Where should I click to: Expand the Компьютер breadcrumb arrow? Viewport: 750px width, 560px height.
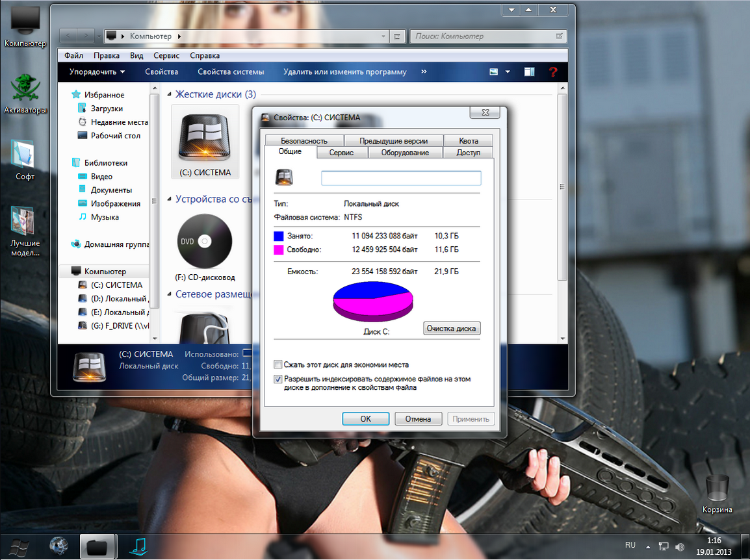pyautogui.click(x=179, y=36)
